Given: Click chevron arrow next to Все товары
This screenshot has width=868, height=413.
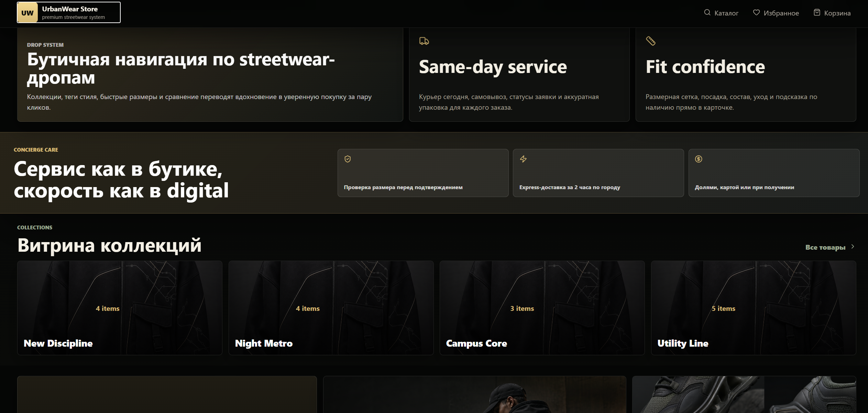Looking at the screenshot, I should click(x=853, y=247).
